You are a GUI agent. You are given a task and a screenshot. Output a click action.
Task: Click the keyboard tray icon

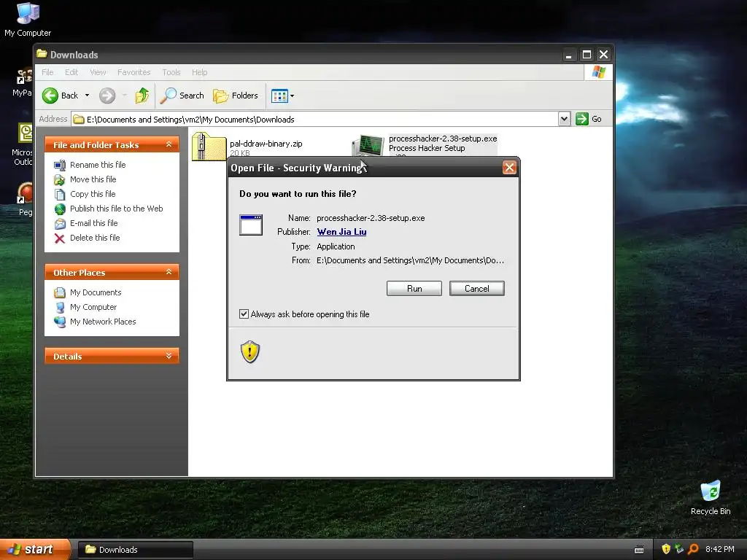[x=639, y=550]
